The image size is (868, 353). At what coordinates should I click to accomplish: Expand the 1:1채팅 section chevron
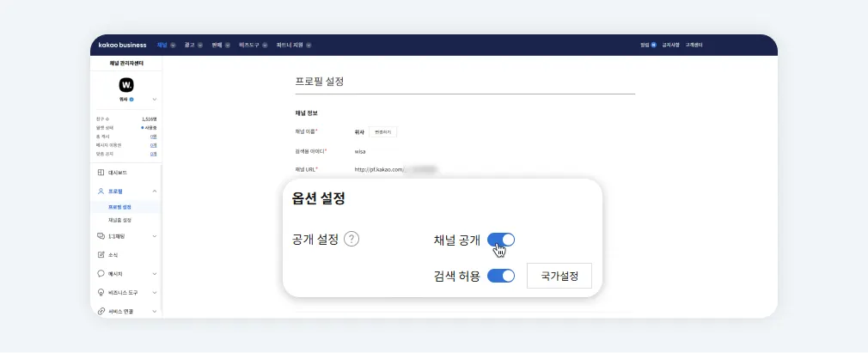pos(155,235)
